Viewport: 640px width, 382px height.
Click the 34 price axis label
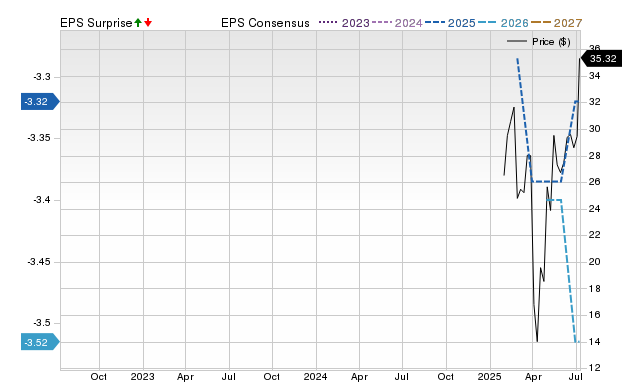tap(594, 76)
